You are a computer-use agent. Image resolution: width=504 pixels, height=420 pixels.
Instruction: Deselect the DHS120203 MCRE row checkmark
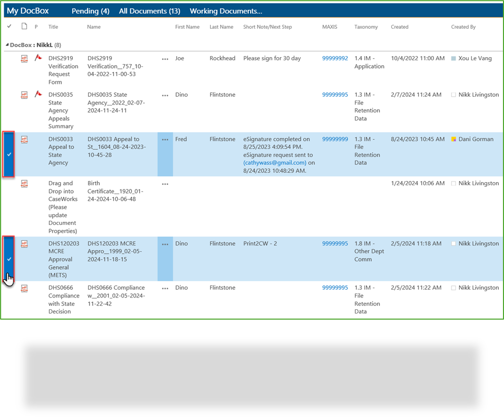[x=9, y=259]
